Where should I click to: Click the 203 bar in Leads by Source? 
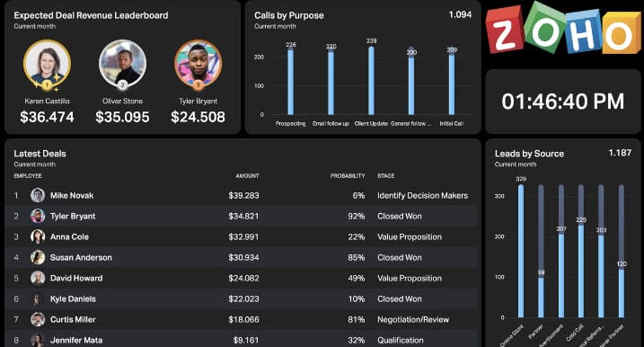601,276
